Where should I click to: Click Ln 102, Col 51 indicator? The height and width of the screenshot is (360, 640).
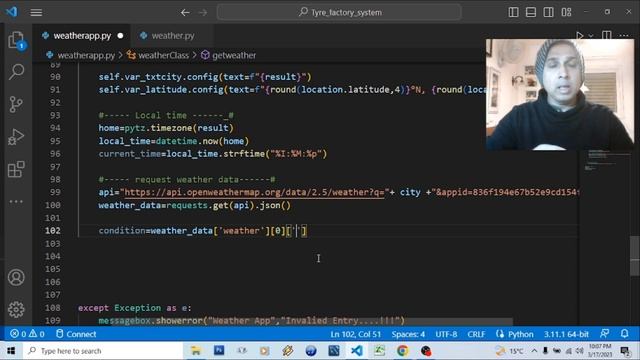click(x=356, y=334)
